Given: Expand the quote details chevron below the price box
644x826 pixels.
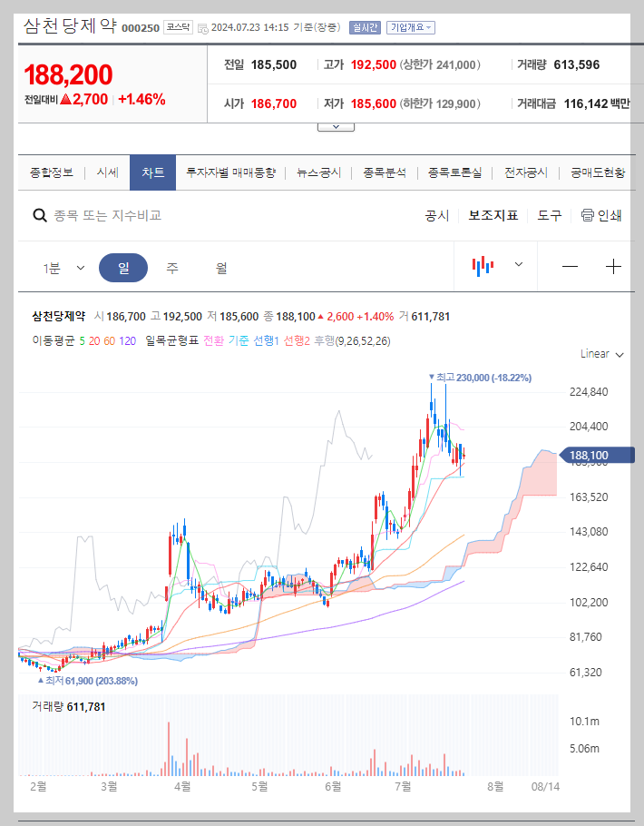Looking at the screenshot, I should click(336, 127).
